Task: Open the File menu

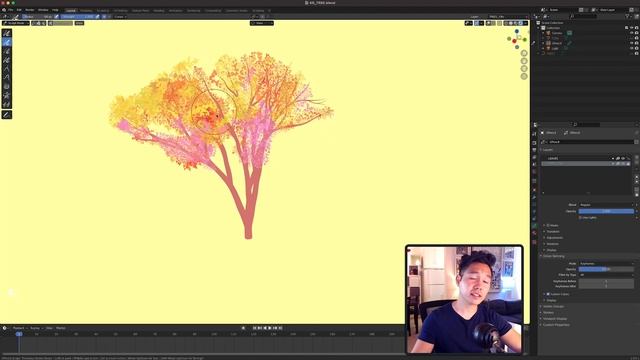Action: coord(11,10)
